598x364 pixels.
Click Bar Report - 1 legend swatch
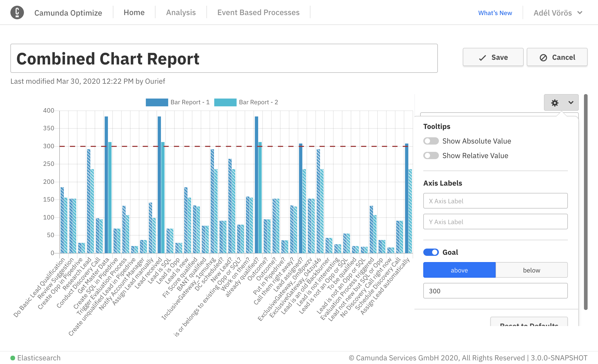[x=157, y=102]
